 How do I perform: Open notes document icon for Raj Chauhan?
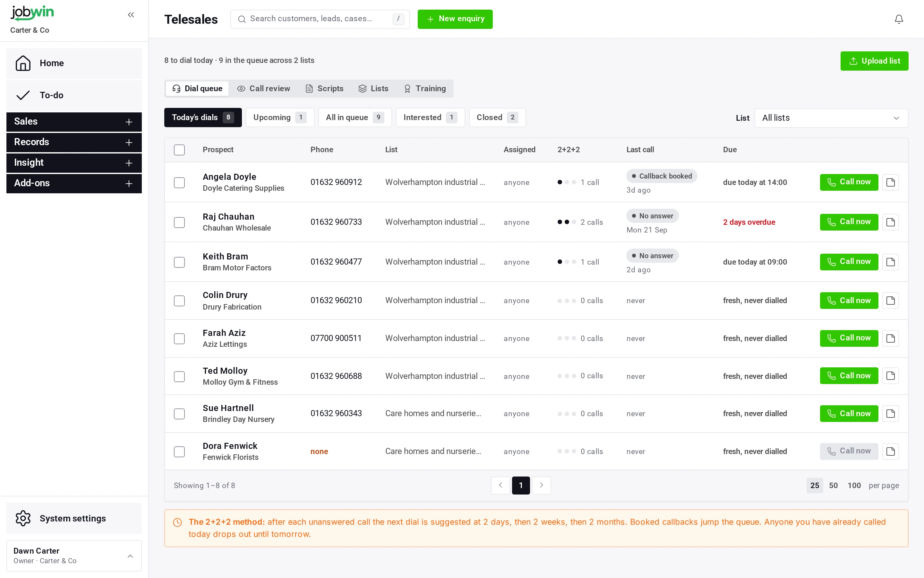point(890,222)
